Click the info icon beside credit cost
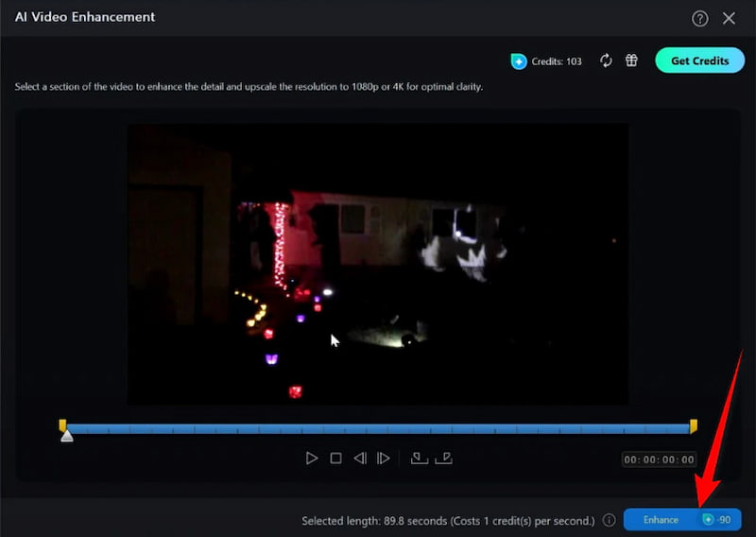The width and height of the screenshot is (756, 537). [610, 520]
